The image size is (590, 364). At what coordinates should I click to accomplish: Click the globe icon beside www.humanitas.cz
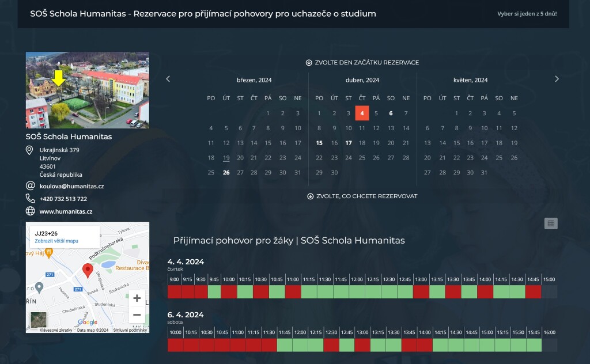(x=31, y=211)
